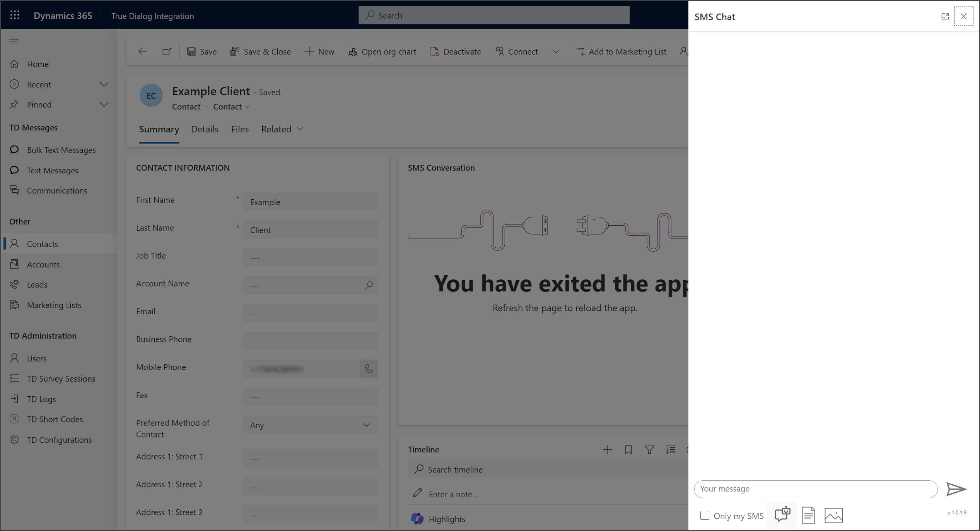980x531 pixels.
Task: Click the document attachment icon in SMS Chat
Action: (x=808, y=515)
